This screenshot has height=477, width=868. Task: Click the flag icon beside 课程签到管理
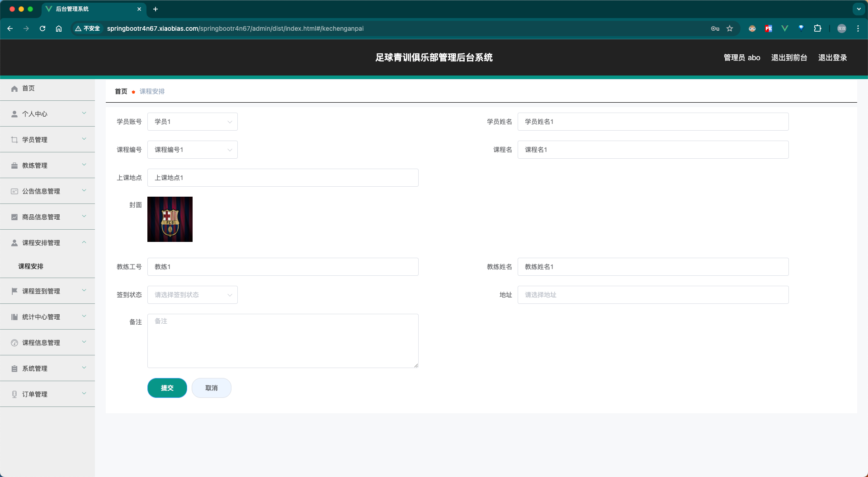click(x=14, y=291)
